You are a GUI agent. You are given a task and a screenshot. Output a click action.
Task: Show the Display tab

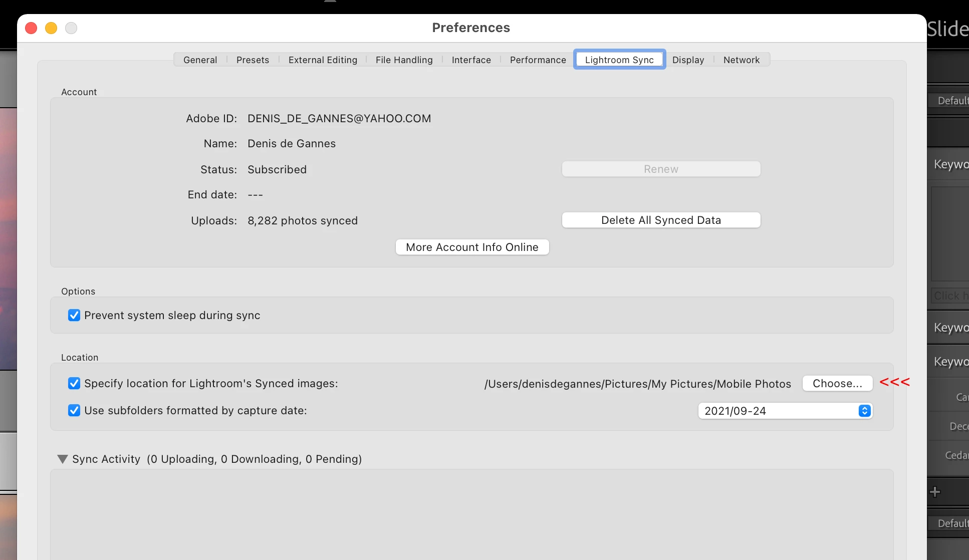point(688,60)
